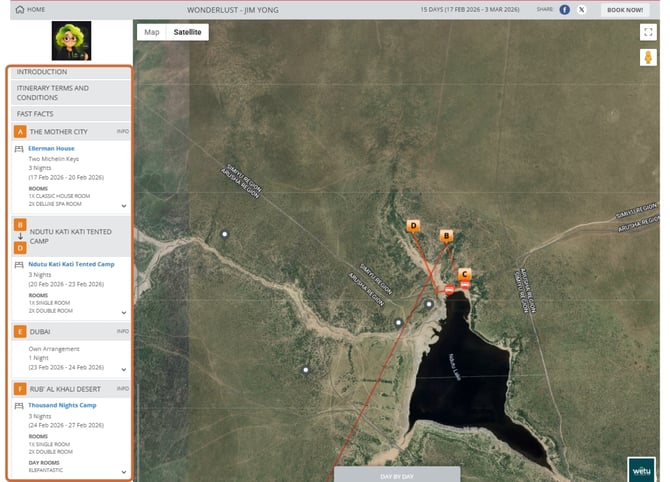Open the Fast Facts section
Screen dimensions: 670x482
[71, 114]
